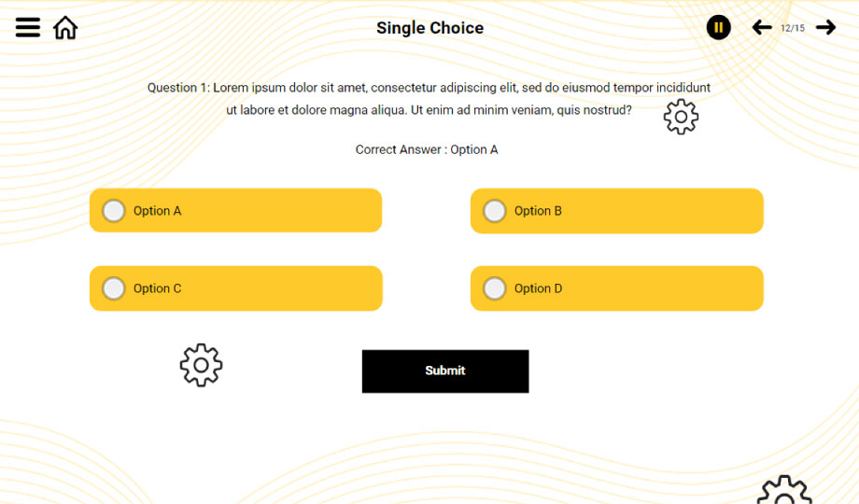Viewport: 859px width, 504px height.
Task: Click the gear icon left of Submit
Action: click(x=201, y=365)
